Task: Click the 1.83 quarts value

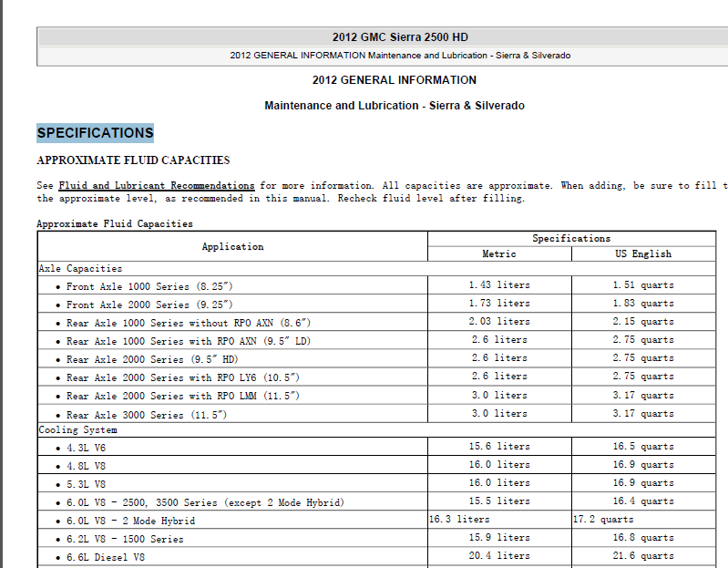Action: [x=643, y=303]
